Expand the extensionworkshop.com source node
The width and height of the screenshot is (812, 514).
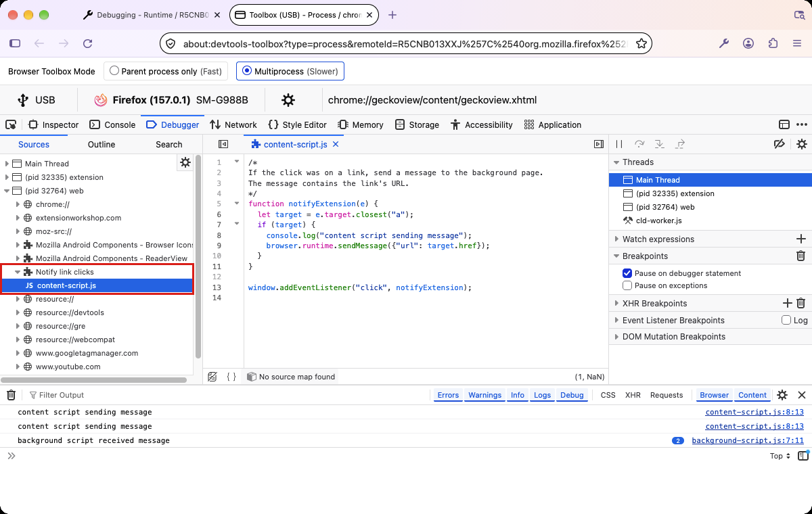[x=18, y=218]
